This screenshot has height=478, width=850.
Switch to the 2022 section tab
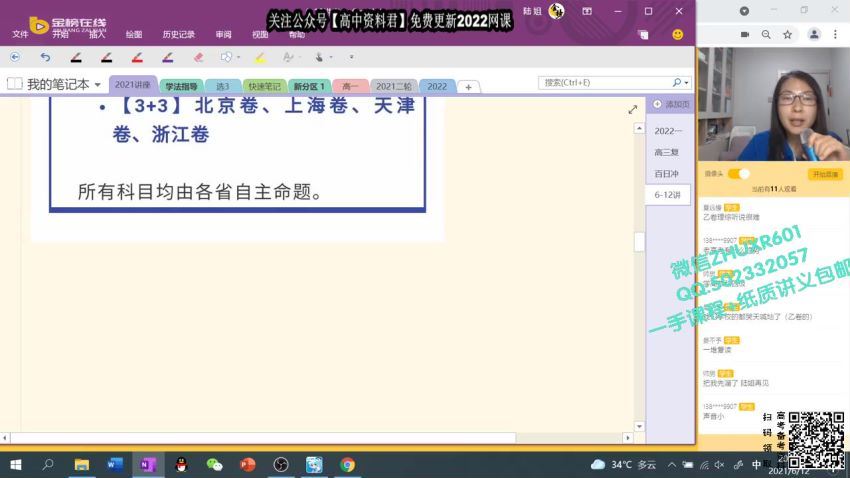(437, 86)
